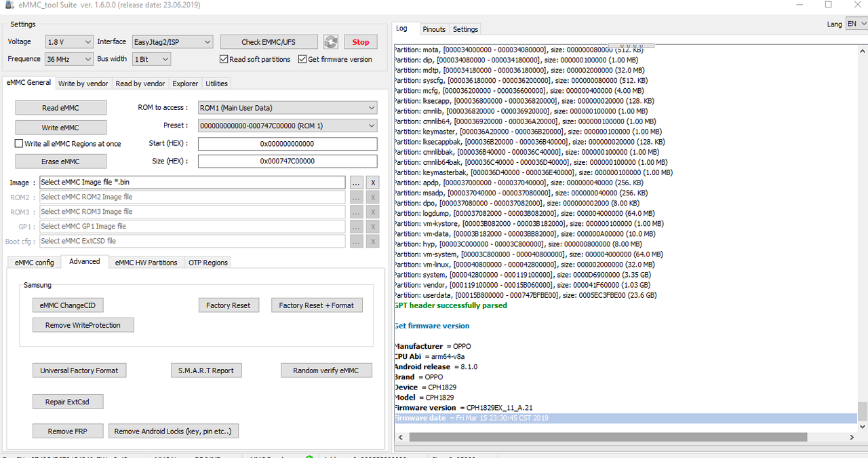This screenshot has width=868, height=458.
Task: Switch to the eMMC config tab
Action: pos(35,263)
